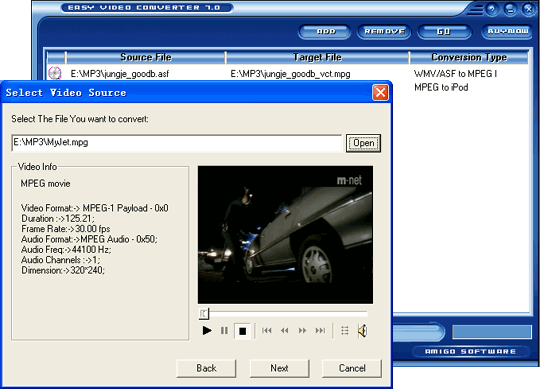Viewport: 540px width, 389px height.
Task: Open a file with Open button
Action: (363, 143)
